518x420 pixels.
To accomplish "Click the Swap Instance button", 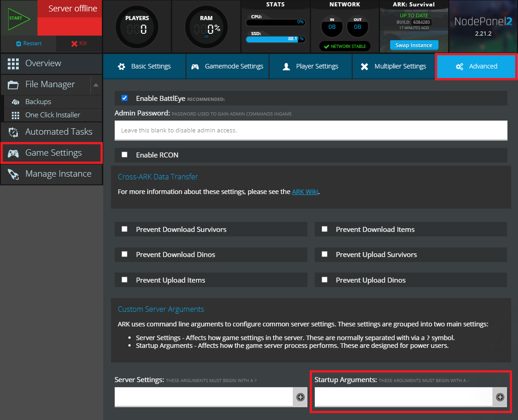I will (414, 45).
